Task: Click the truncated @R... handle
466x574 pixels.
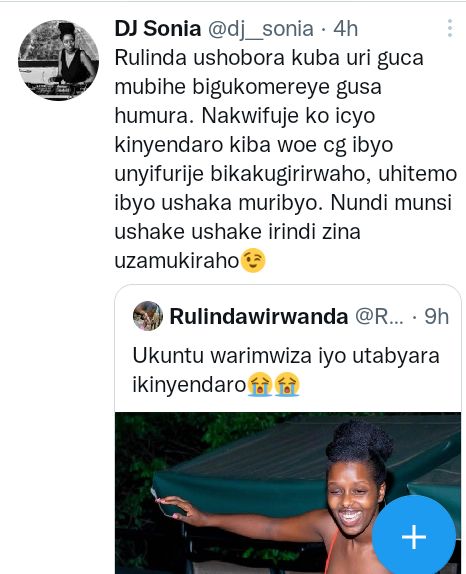Action: pyautogui.click(x=379, y=317)
